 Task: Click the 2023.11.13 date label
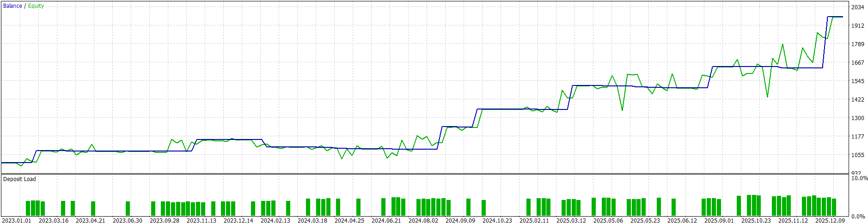tap(202, 221)
